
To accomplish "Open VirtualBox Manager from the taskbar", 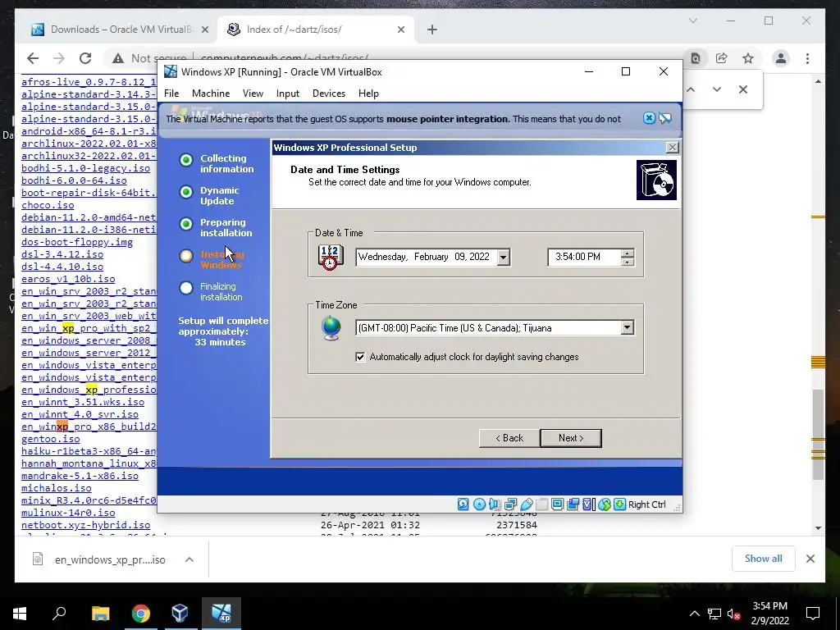I will pyautogui.click(x=180, y=614).
